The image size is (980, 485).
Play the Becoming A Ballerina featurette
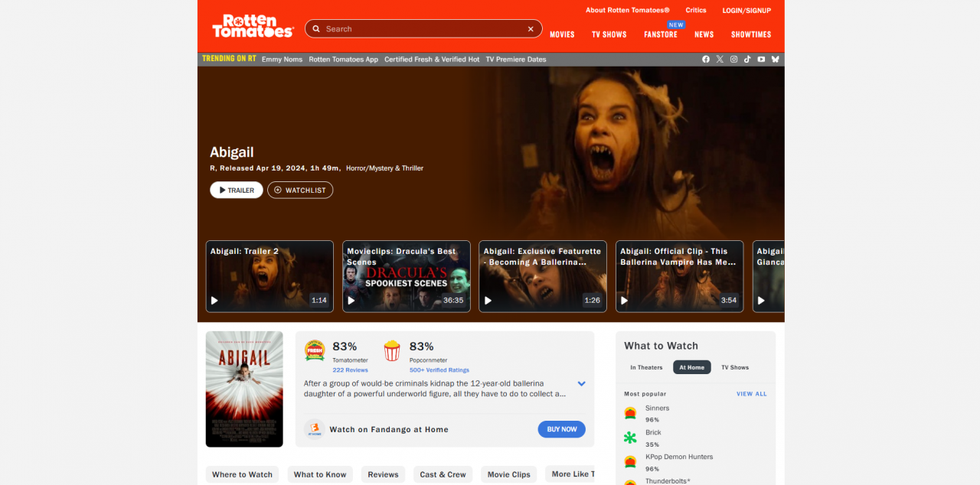pos(543,276)
